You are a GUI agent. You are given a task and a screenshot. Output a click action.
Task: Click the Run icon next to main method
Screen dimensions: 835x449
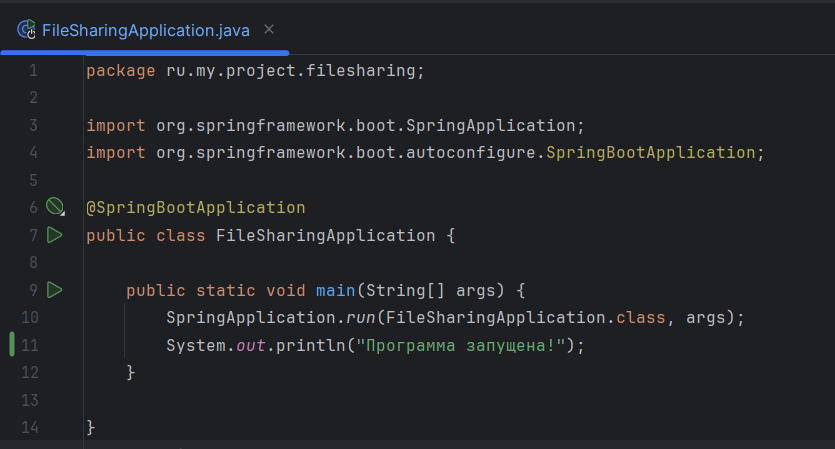[x=54, y=290]
